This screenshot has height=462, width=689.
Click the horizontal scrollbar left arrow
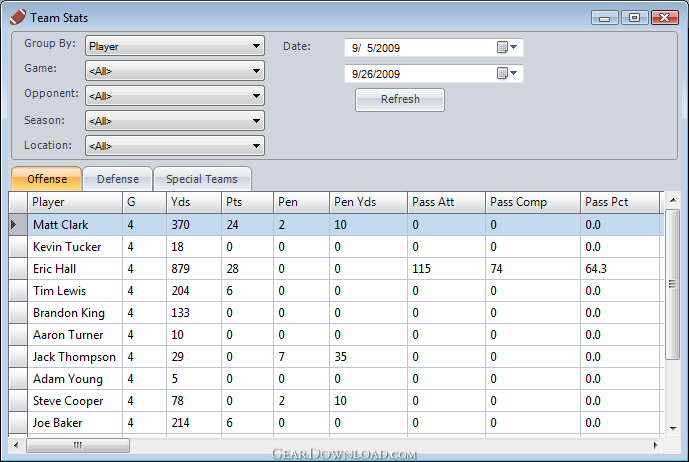click(x=16, y=445)
